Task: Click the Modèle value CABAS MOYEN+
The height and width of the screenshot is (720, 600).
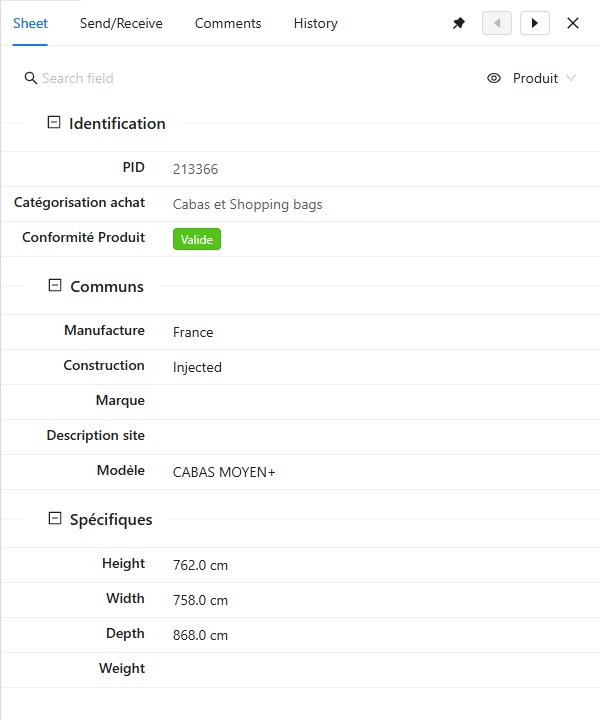Action: (224, 472)
